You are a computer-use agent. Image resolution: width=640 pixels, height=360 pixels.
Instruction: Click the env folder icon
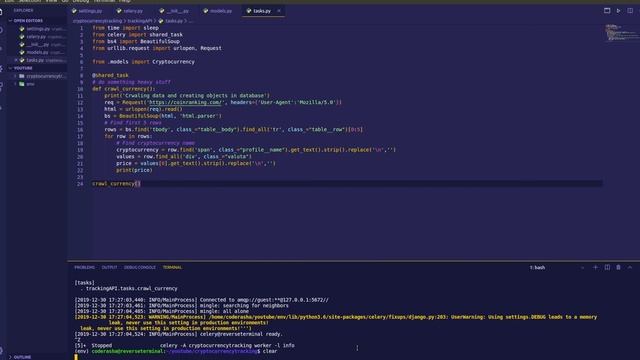click(x=22, y=84)
